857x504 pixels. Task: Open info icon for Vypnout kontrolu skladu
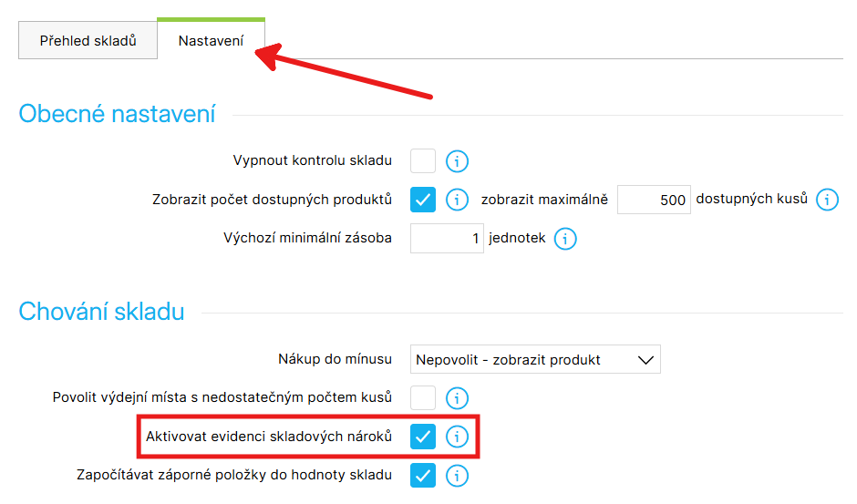pyautogui.click(x=457, y=161)
